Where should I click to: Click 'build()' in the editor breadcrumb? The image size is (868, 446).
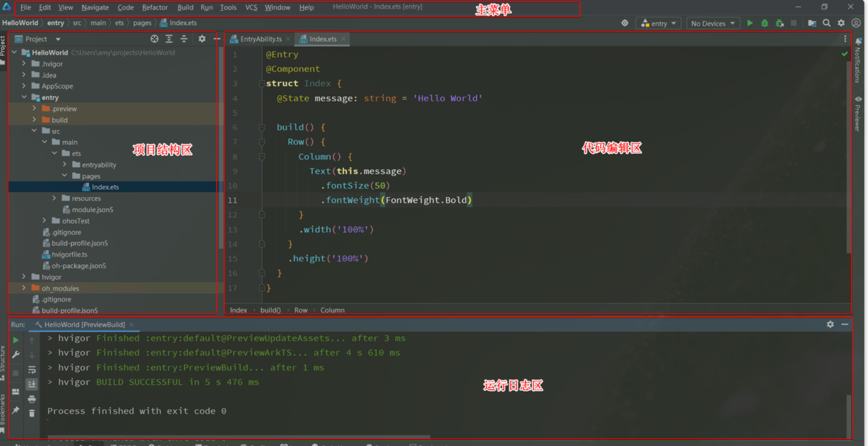coord(270,310)
